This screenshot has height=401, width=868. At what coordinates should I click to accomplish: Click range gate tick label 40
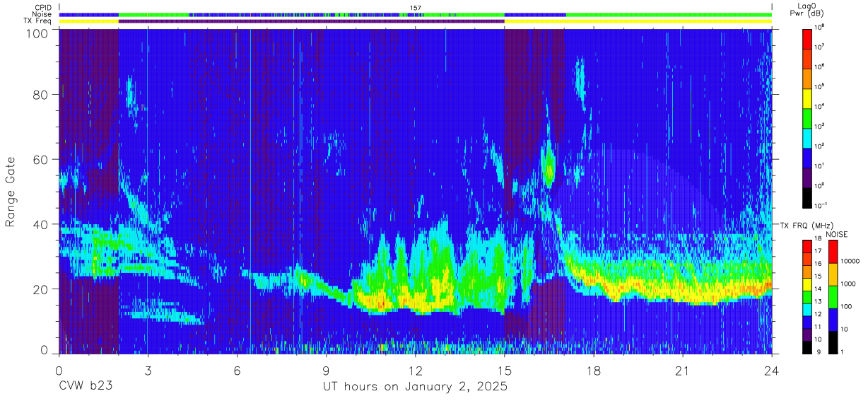41,224
